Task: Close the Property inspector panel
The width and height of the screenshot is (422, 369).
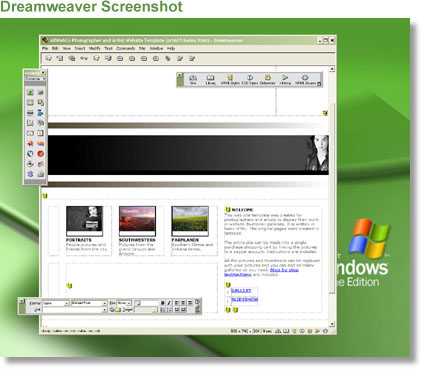Action: [x=22, y=301]
